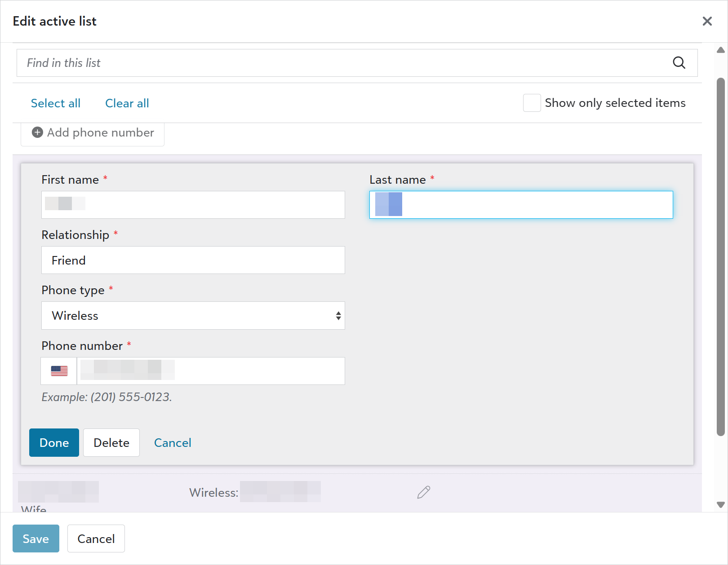
Task: Edit the Wireless entry with pencil icon
Action: tap(424, 493)
